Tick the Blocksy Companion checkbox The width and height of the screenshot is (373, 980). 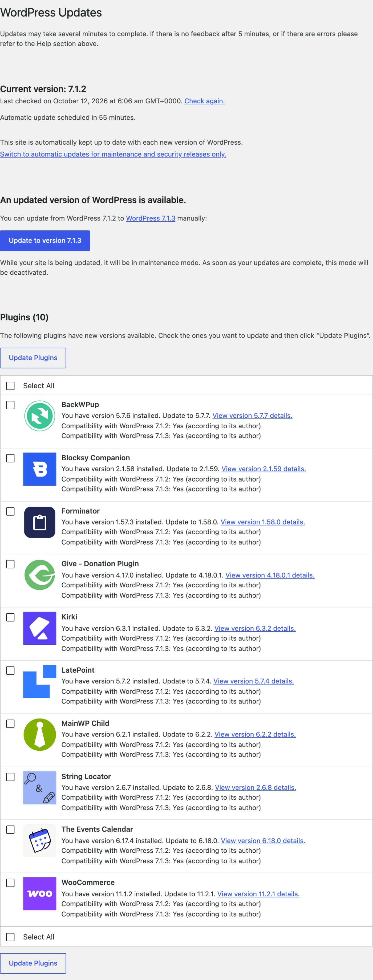click(x=10, y=458)
